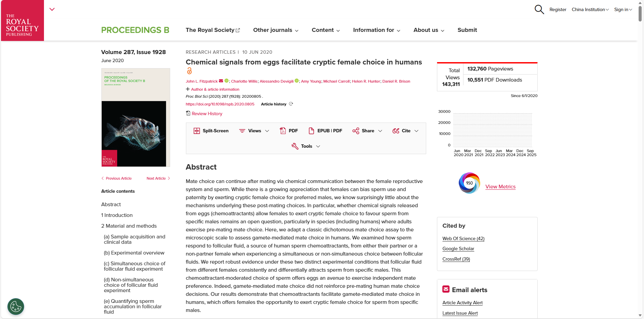The image size is (644, 319).
Task: Open the Tools dropdown
Action: tap(306, 146)
